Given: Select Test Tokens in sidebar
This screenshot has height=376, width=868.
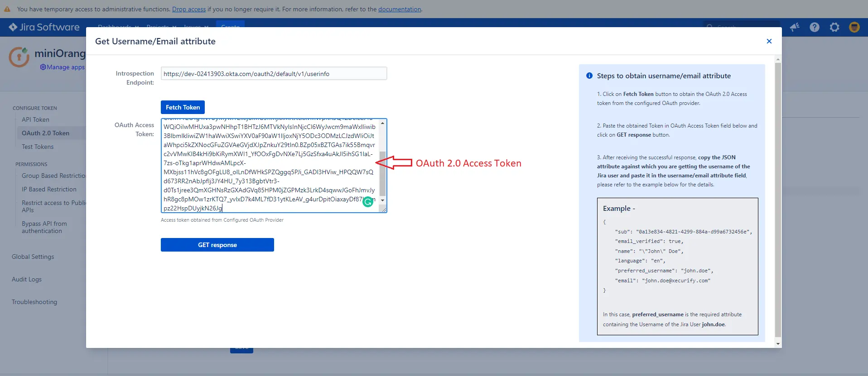Looking at the screenshot, I should tap(38, 147).
